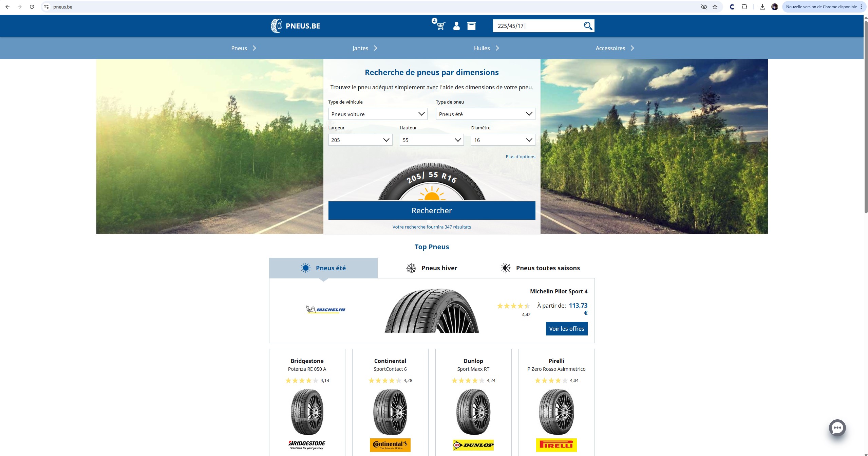868x456 pixels.
Task: Click the 347 résultats search link
Action: pyautogui.click(x=432, y=227)
